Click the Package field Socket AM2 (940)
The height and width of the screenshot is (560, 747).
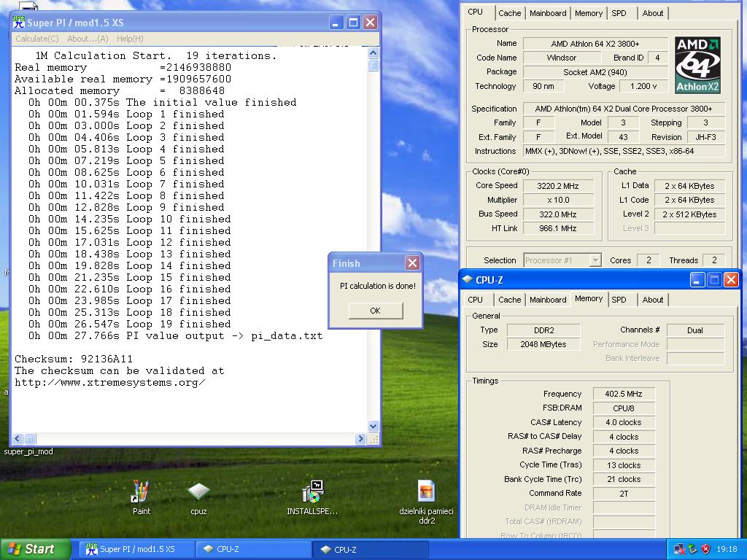pyautogui.click(x=595, y=72)
